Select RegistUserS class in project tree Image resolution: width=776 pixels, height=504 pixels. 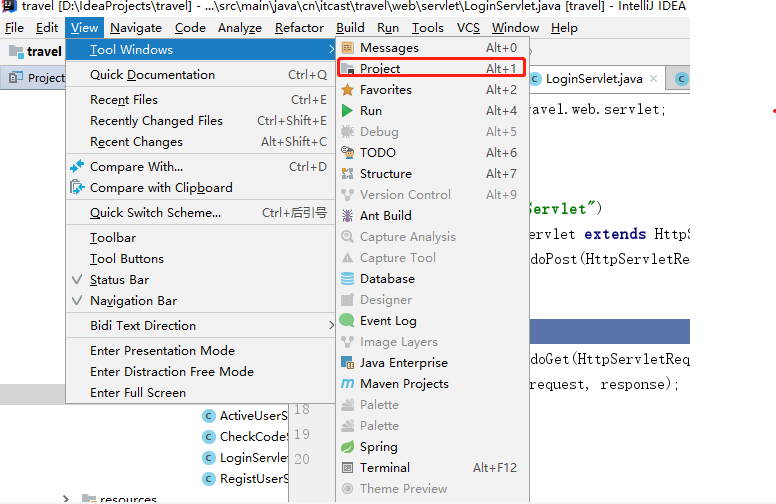[245, 479]
